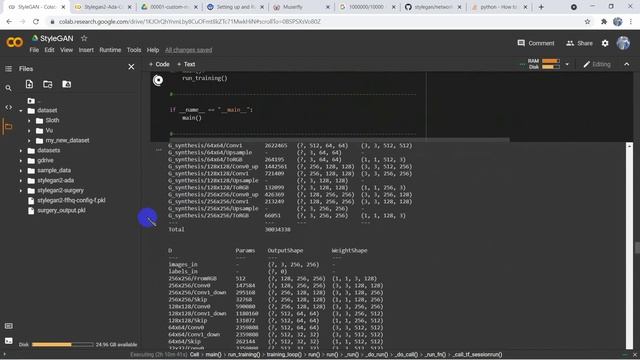Go back in browser history
The width and height of the screenshot is (640, 360).
pyautogui.click(x=9, y=22)
